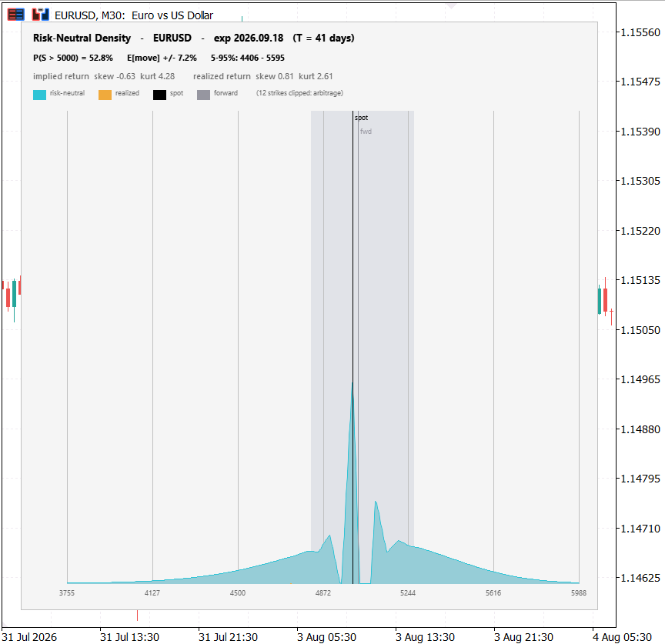Click the time axis label 3 Aug 05:30

point(326,637)
